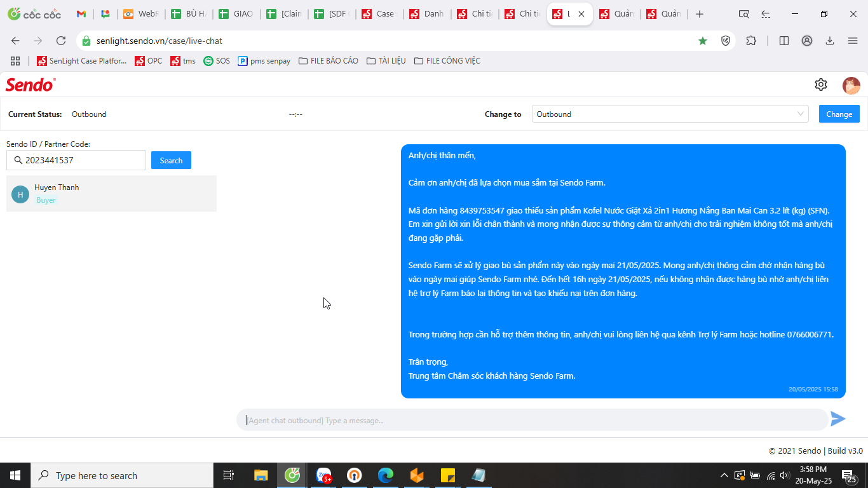
Task: Switch to the Gmail tab
Action: click(x=81, y=14)
